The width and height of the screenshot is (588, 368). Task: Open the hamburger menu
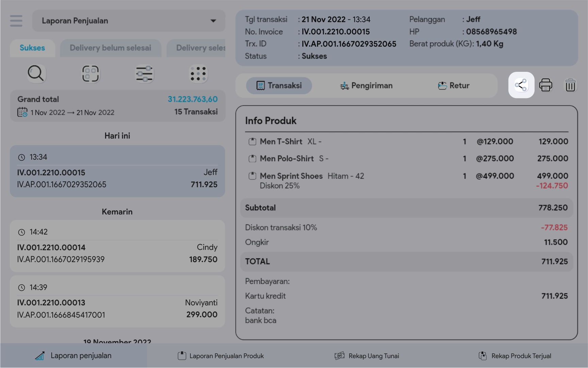[x=16, y=21]
